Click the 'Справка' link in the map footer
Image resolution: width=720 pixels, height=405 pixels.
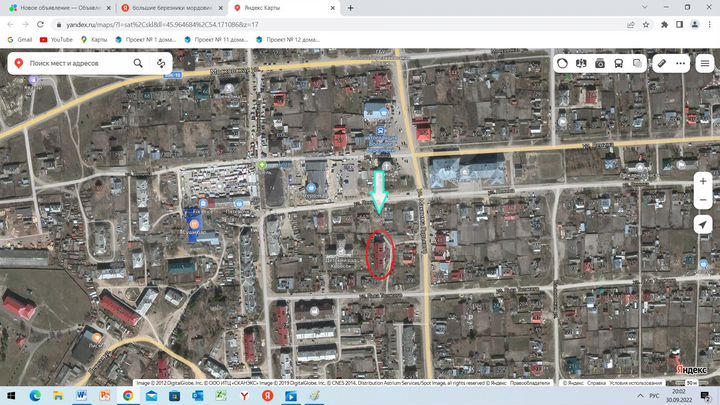coord(596,382)
